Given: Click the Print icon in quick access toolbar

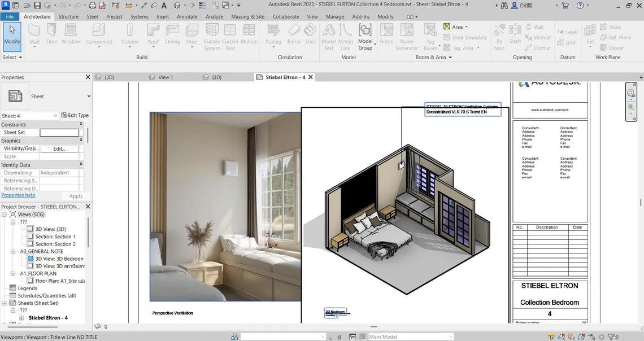Looking at the screenshot, I should (93, 5).
